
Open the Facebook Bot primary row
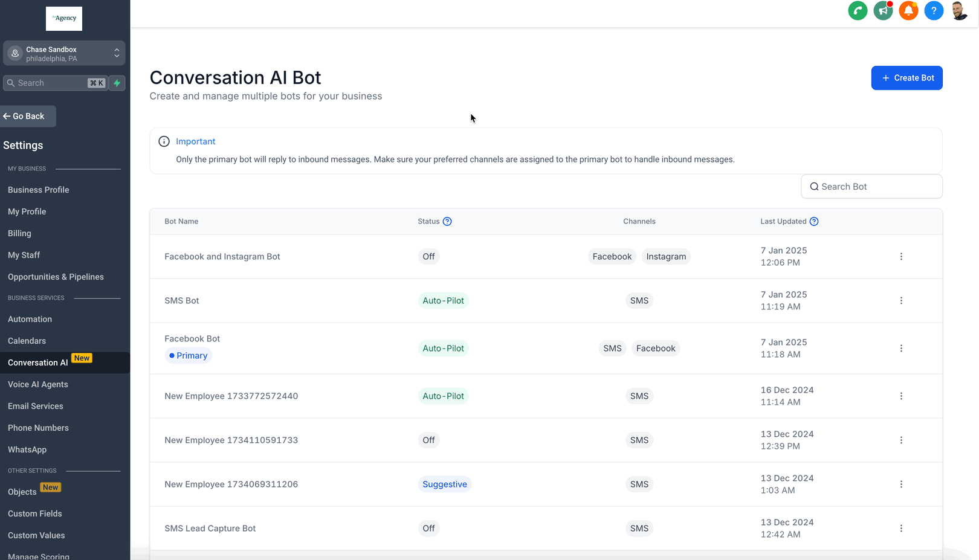click(x=192, y=339)
